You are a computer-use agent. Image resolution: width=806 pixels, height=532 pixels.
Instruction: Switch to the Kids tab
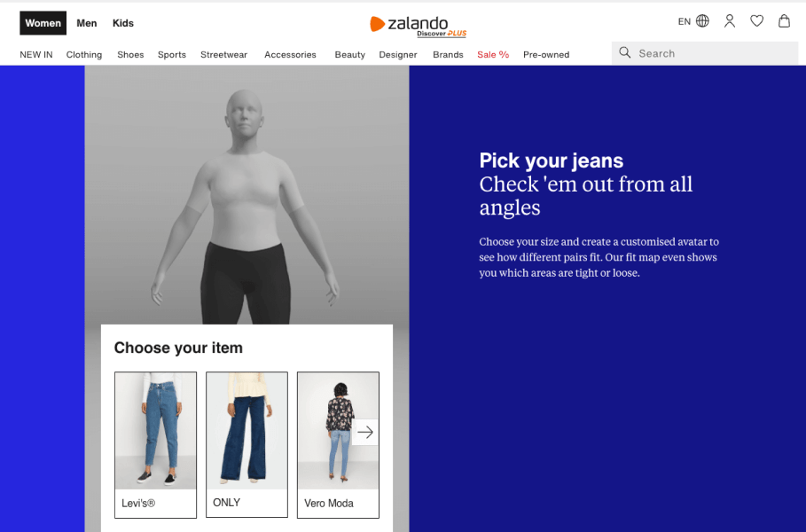[x=123, y=23]
